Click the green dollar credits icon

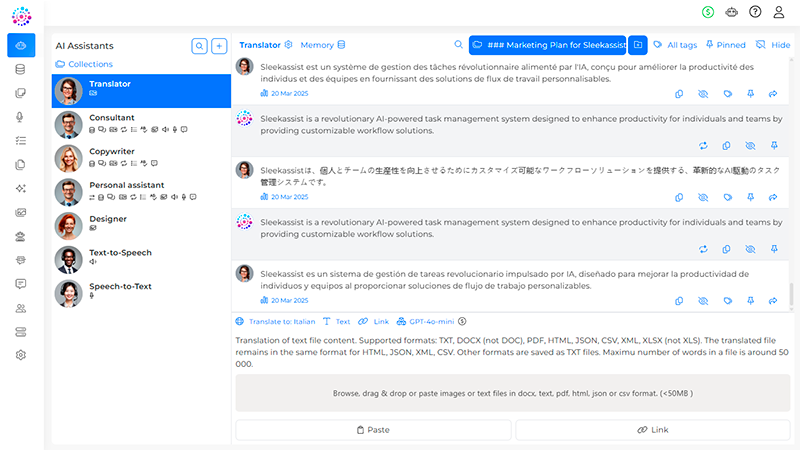(708, 12)
